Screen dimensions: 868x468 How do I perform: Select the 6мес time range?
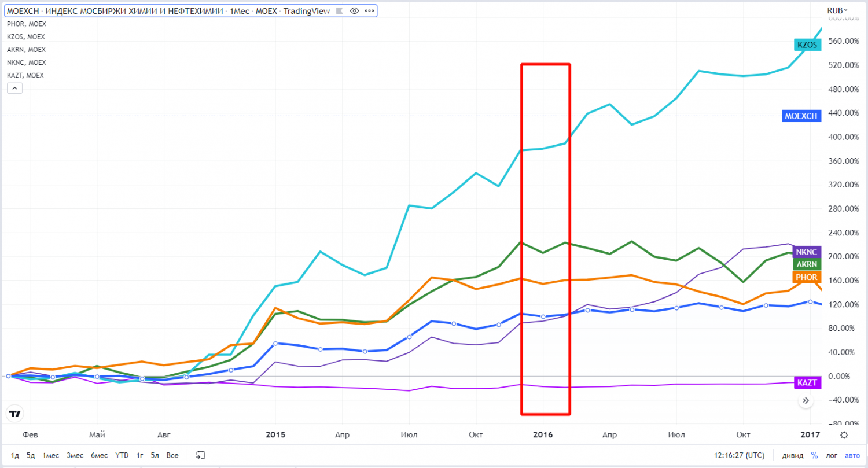pyautogui.click(x=100, y=455)
